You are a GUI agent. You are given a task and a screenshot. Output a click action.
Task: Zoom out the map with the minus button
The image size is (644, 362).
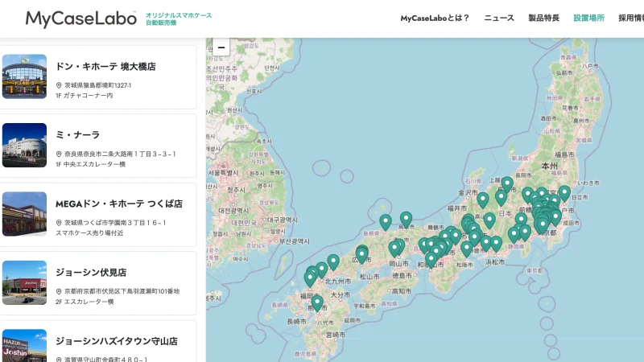point(221,47)
